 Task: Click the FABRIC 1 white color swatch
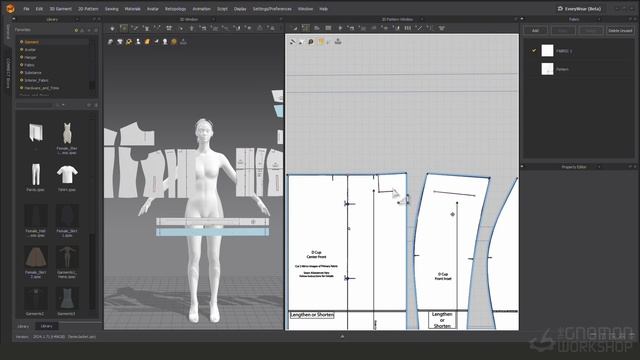pyautogui.click(x=547, y=51)
